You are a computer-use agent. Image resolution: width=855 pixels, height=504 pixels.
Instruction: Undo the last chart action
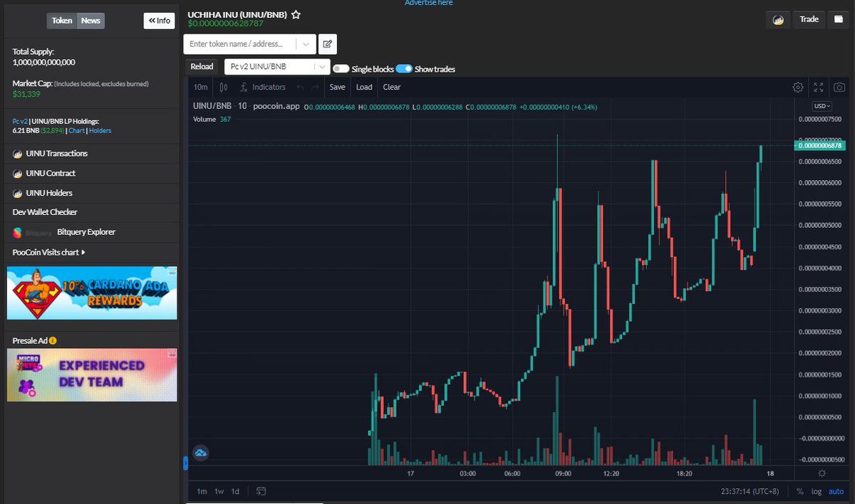pos(300,87)
